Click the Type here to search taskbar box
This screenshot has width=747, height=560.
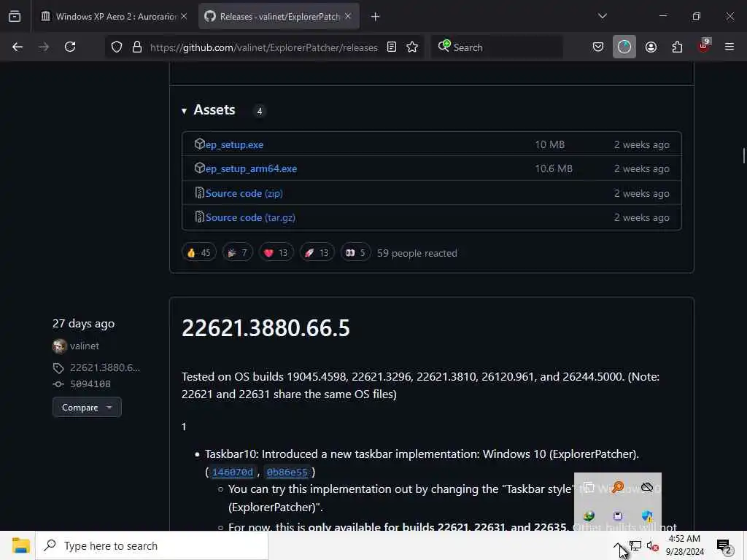point(152,545)
